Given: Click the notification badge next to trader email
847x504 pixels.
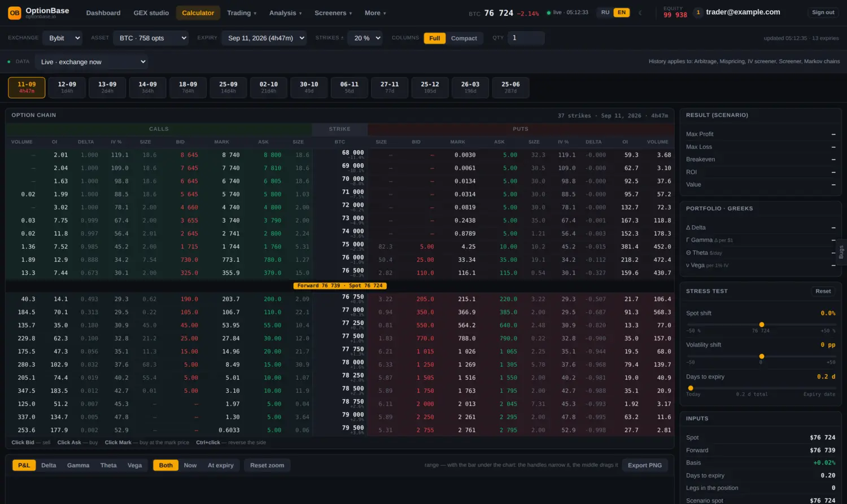Looking at the screenshot, I should 698,12.
